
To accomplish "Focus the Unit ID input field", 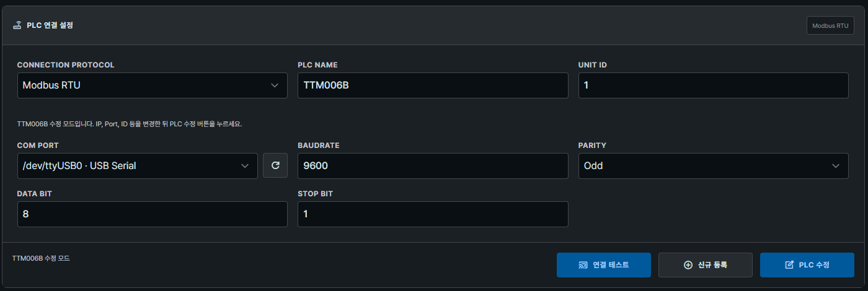I will 714,85.
